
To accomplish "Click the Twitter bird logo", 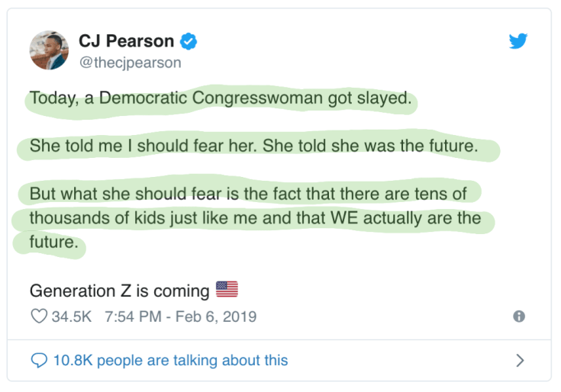I will (x=519, y=41).
